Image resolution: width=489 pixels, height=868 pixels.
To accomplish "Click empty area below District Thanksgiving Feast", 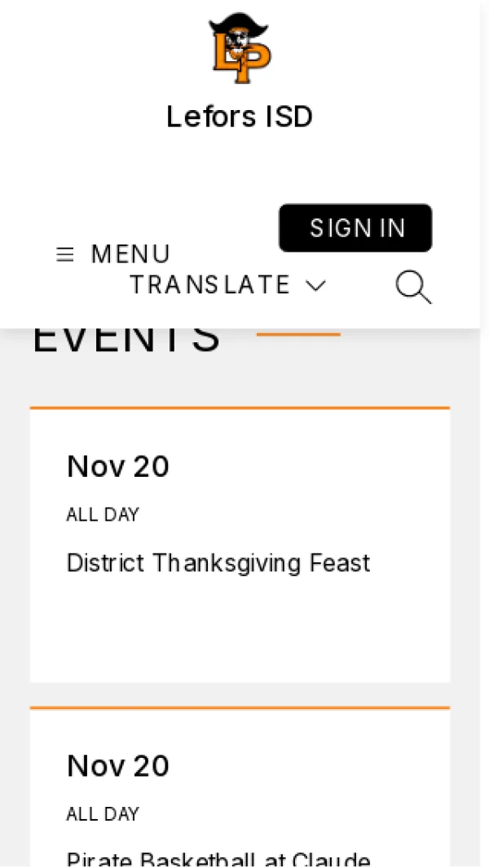I will (x=240, y=636).
